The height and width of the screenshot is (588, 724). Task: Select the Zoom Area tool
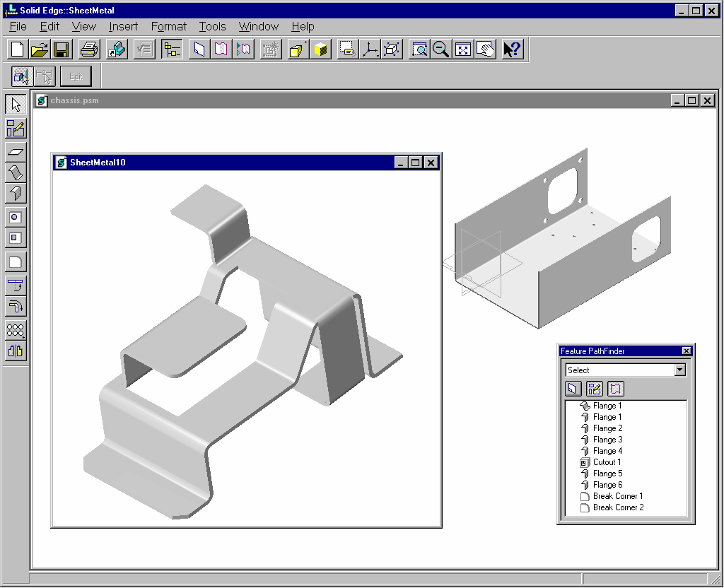419,49
